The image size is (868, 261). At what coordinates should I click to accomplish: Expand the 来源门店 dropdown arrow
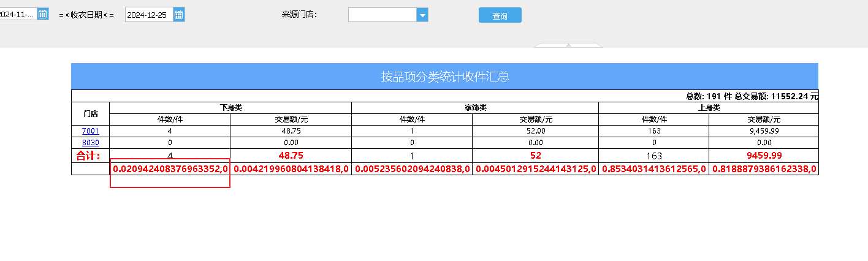point(422,15)
